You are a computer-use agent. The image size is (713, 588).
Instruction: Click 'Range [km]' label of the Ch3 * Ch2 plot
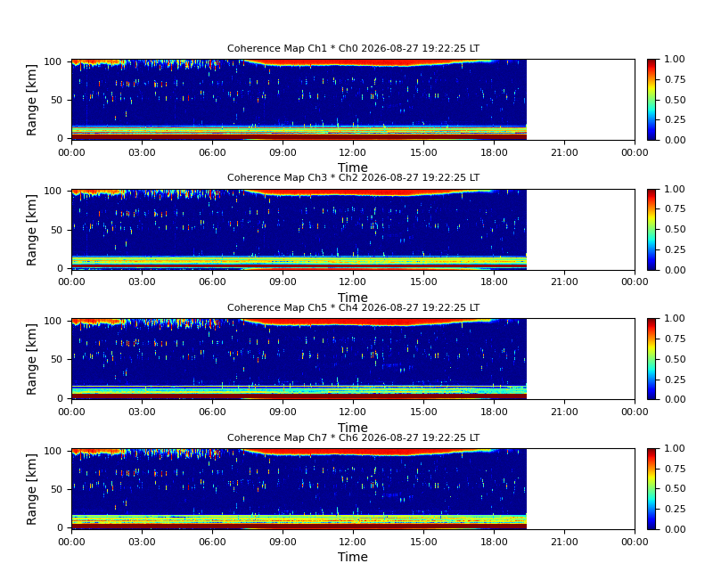click(x=31, y=230)
